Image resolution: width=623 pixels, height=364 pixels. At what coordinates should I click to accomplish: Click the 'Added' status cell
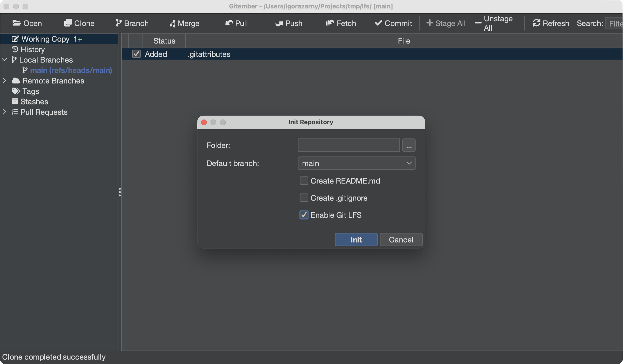tap(156, 54)
